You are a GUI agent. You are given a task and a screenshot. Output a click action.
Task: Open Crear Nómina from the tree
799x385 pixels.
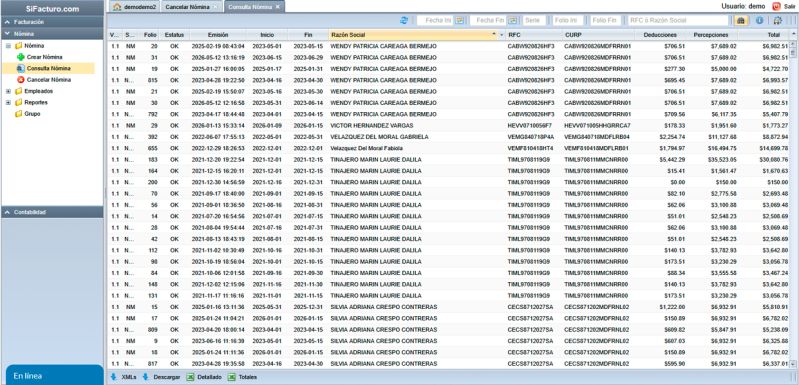coord(44,57)
